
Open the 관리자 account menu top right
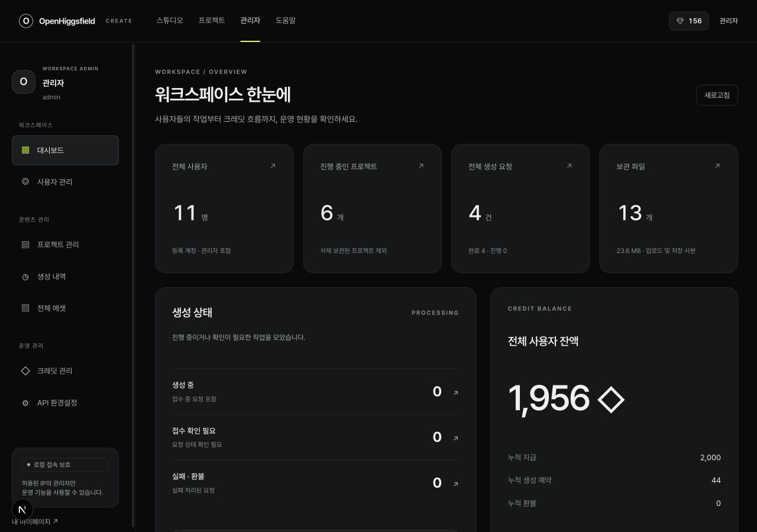click(x=729, y=21)
